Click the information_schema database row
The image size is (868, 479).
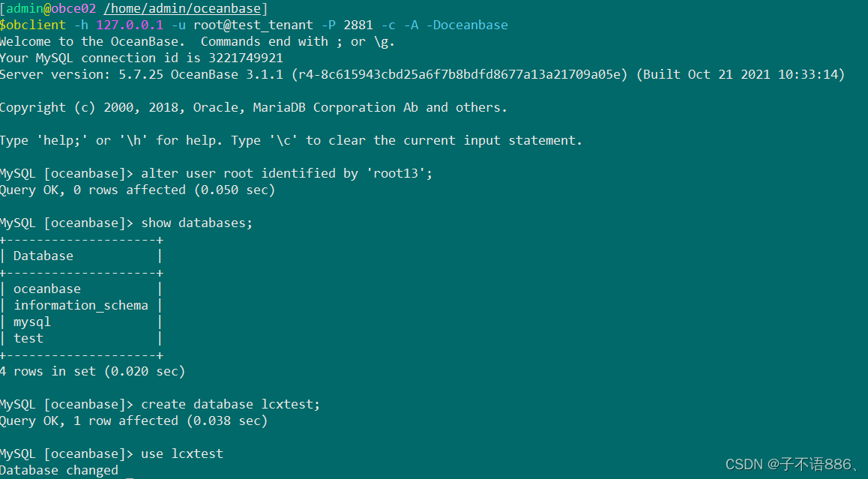click(x=81, y=306)
